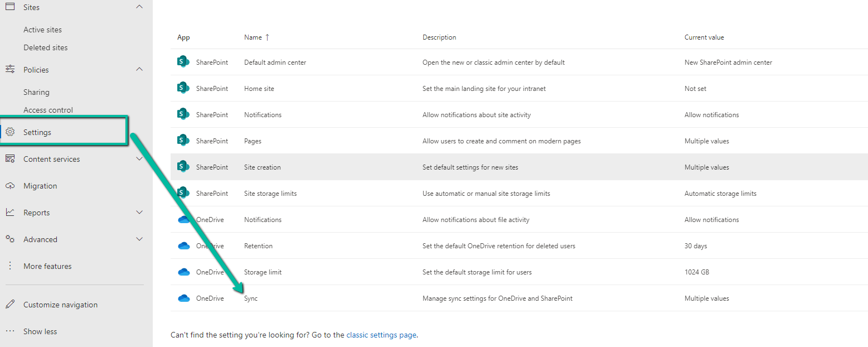Click Show less in the sidebar
This screenshot has width=868, height=347.
point(40,331)
